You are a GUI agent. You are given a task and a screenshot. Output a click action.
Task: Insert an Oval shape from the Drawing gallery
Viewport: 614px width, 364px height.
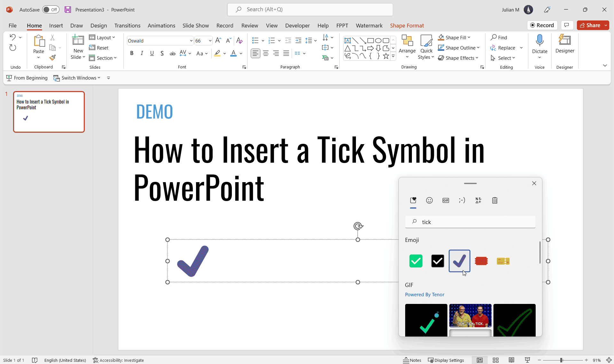(x=379, y=40)
